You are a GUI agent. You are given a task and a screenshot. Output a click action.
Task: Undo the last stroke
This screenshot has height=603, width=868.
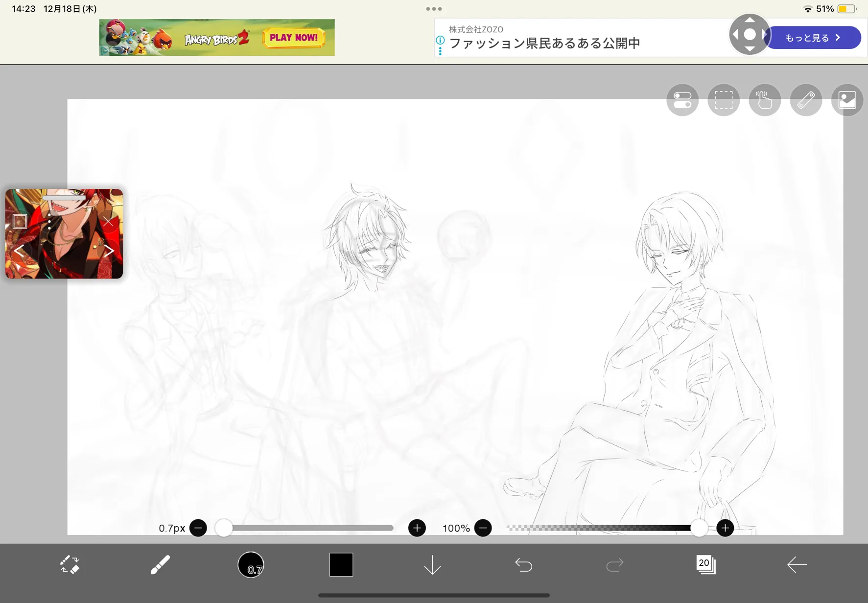(x=523, y=565)
